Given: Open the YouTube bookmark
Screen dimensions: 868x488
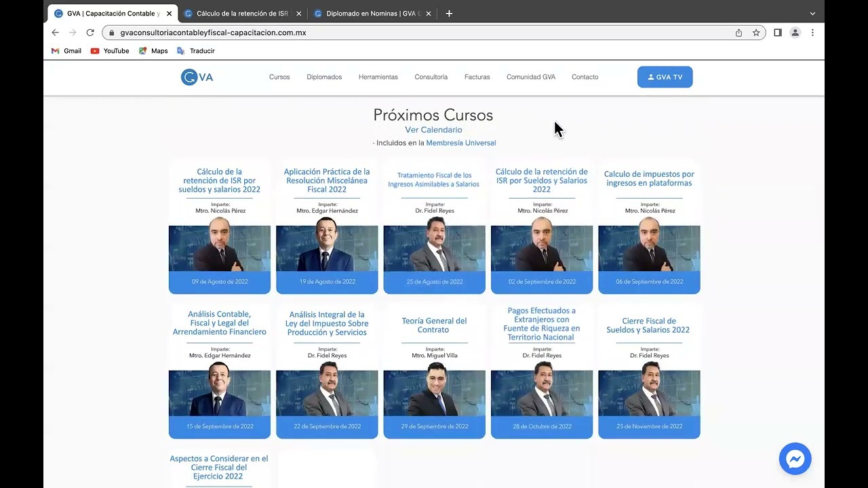Looking at the screenshot, I should 109,51.
